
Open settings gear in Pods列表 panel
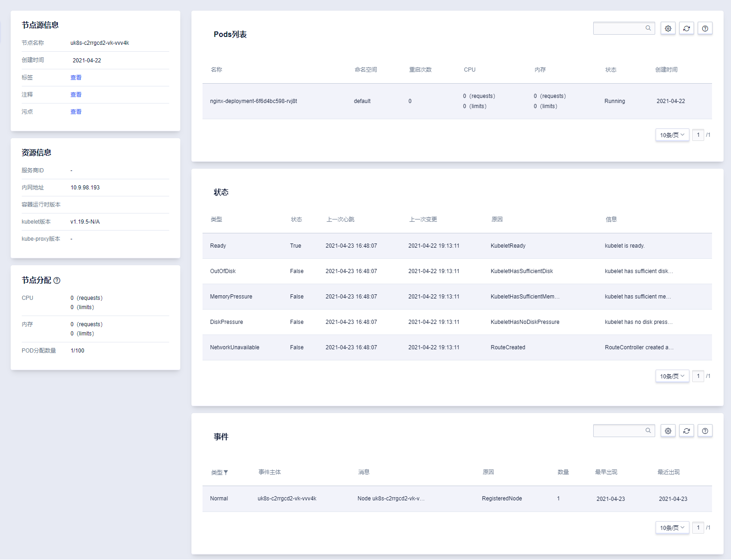point(668,29)
